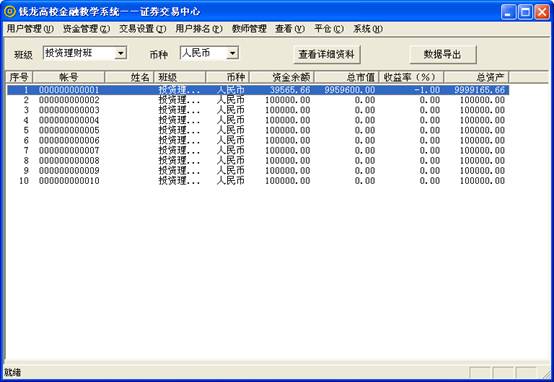The image size is (554, 382).
Task: Sort by 收益率 column header
Action: pyautogui.click(x=411, y=77)
